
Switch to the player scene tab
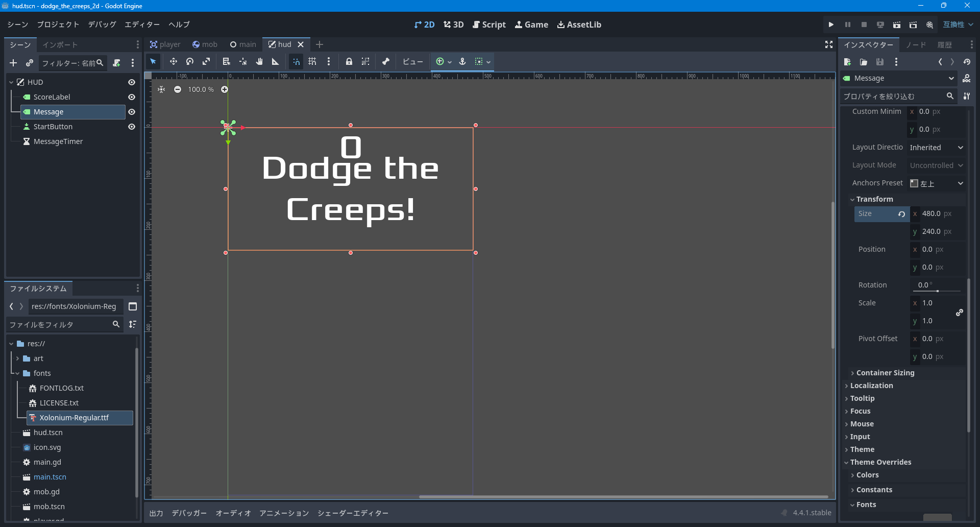click(x=165, y=44)
